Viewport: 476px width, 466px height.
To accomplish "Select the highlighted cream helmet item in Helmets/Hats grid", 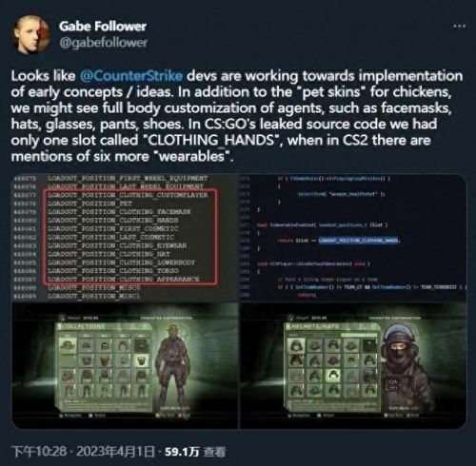I will tap(332, 376).
